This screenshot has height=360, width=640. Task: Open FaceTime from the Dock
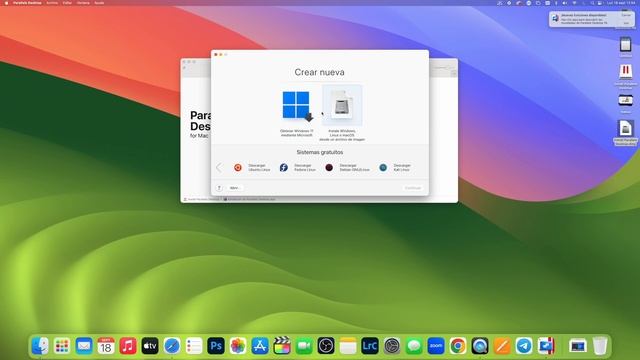(304, 346)
